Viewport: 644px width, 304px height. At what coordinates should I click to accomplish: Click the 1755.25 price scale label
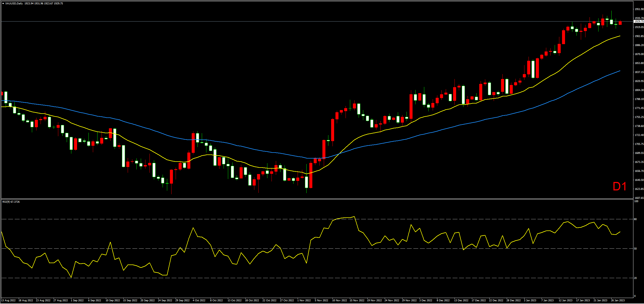[x=639, y=117]
